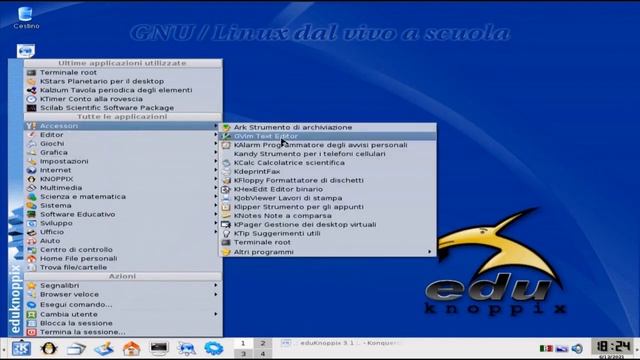Select the Accessori category

click(x=123, y=126)
